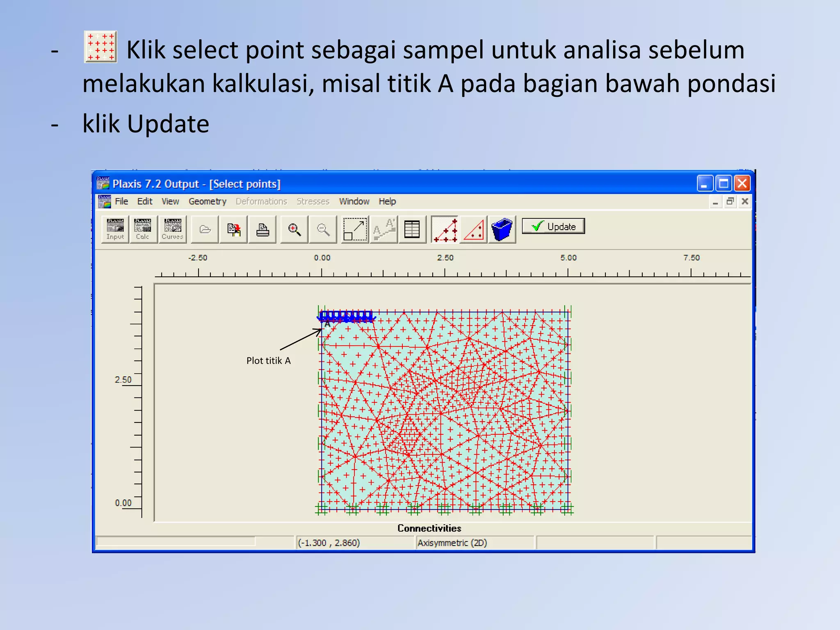Open the Geometry menu
This screenshot has width=840, height=630.
(x=208, y=201)
